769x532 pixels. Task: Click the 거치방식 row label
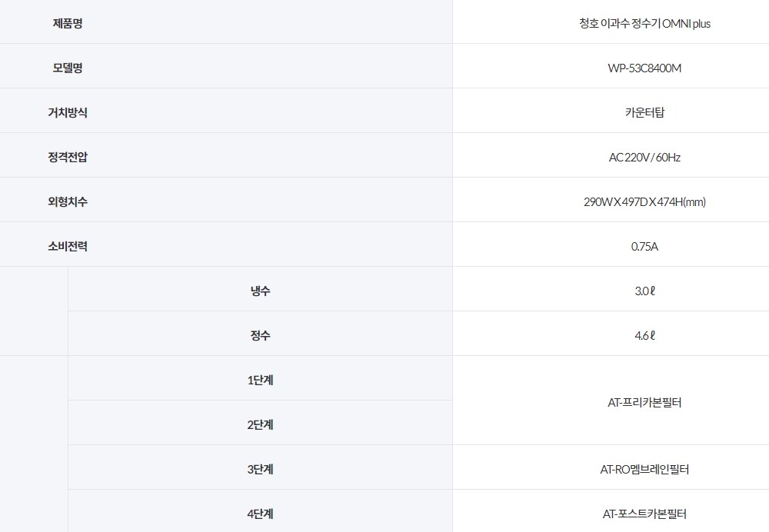pos(68,112)
